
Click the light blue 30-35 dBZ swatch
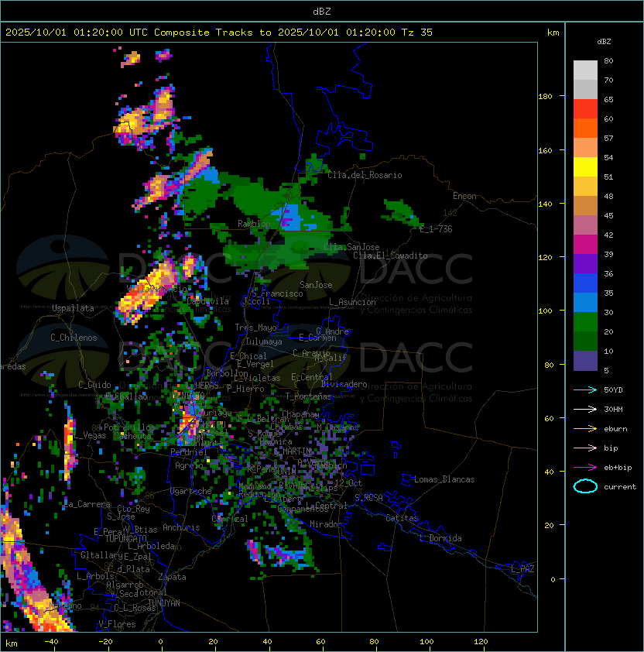pos(585,302)
